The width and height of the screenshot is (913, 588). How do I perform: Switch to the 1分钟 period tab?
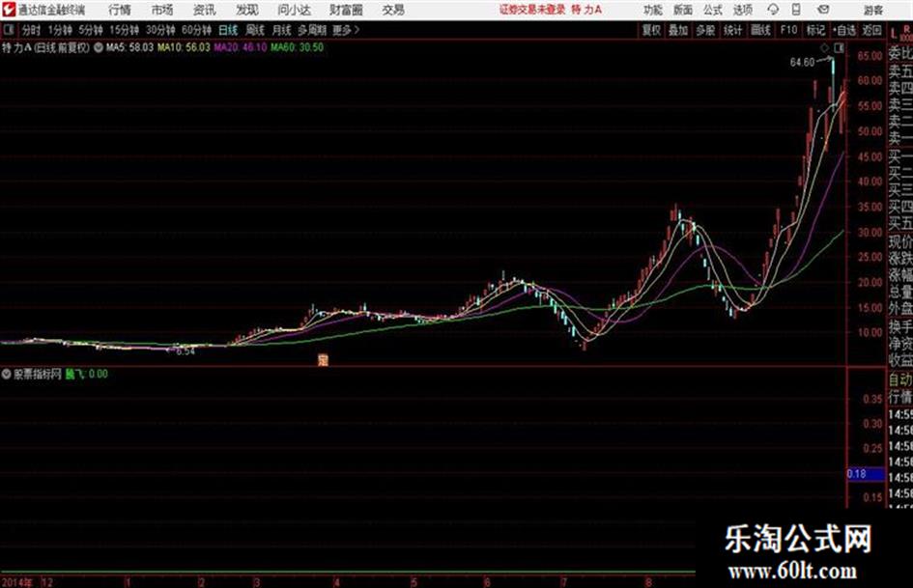coord(59,30)
